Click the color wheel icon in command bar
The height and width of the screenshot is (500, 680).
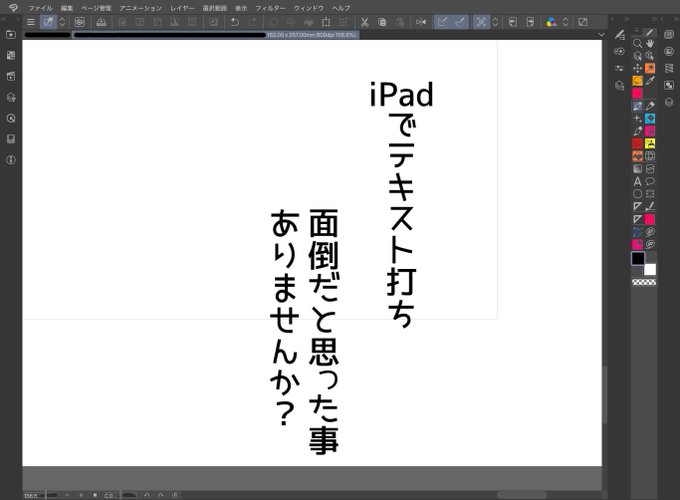(551, 22)
